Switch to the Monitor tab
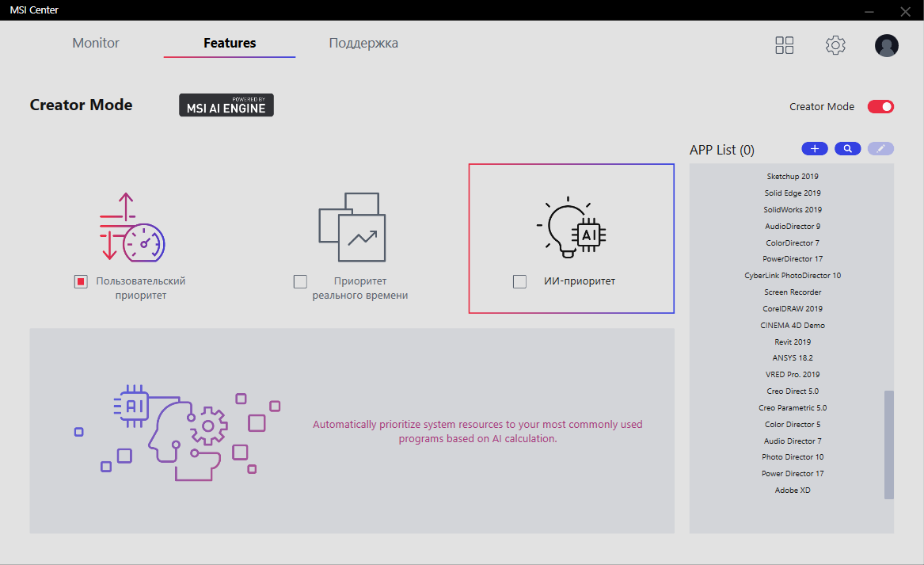This screenshot has width=924, height=565. point(96,43)
